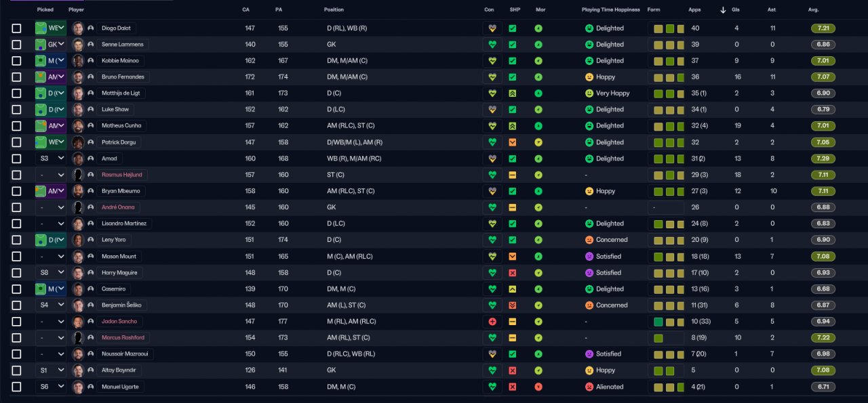Click Patrick Dorgu's orange match sharpness icon

pos(513,142)
